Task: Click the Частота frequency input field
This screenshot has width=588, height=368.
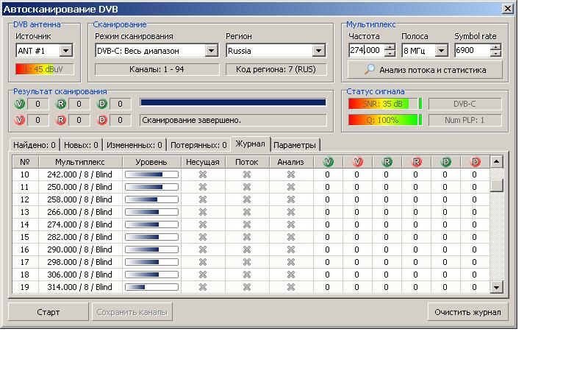Action: click(x=366, y=51)
